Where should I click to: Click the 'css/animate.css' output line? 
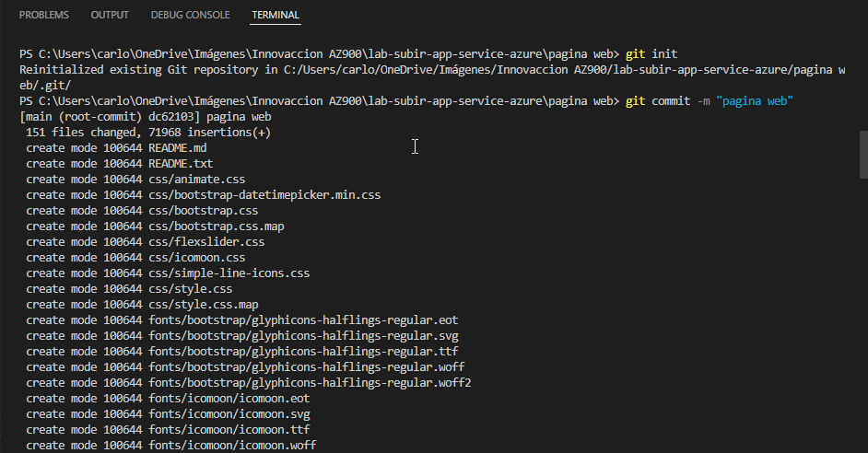(135, 180)
